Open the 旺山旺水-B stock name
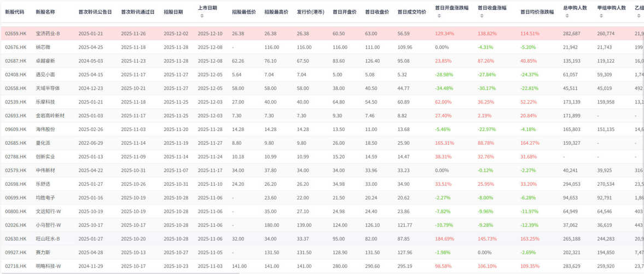 (48, 238)
